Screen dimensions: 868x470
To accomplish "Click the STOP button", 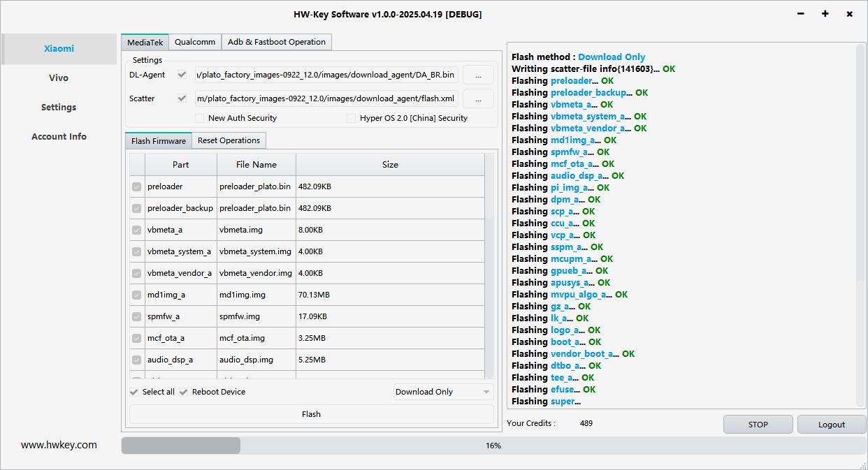I will coord(758,425).
